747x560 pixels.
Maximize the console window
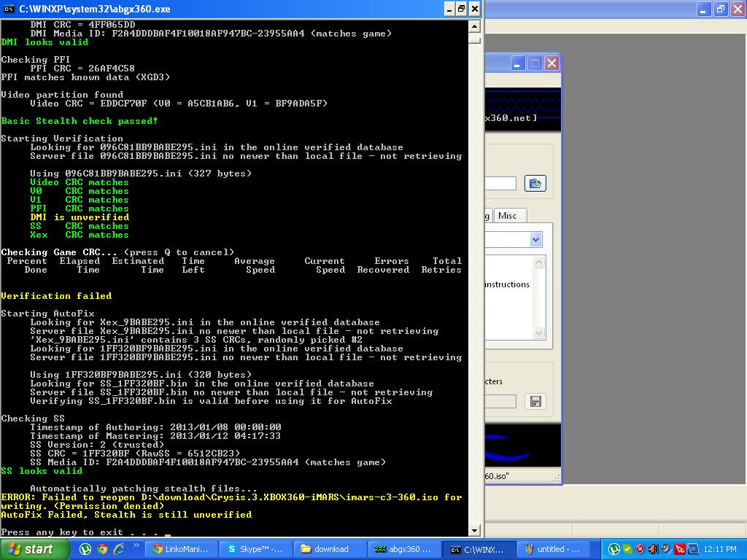coord(462,9)
